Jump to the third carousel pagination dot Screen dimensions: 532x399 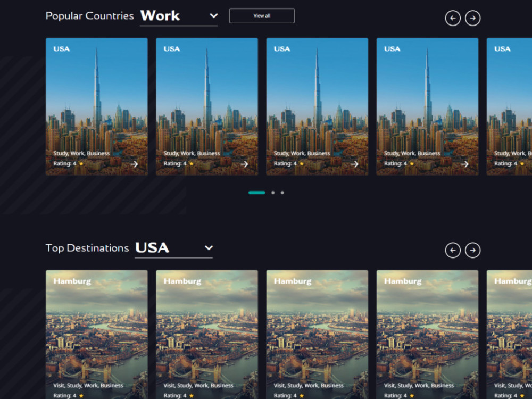(282, 193)
